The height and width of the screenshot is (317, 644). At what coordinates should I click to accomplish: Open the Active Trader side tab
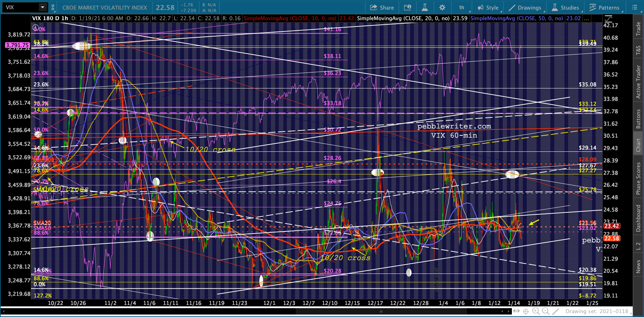click(638, 82)
